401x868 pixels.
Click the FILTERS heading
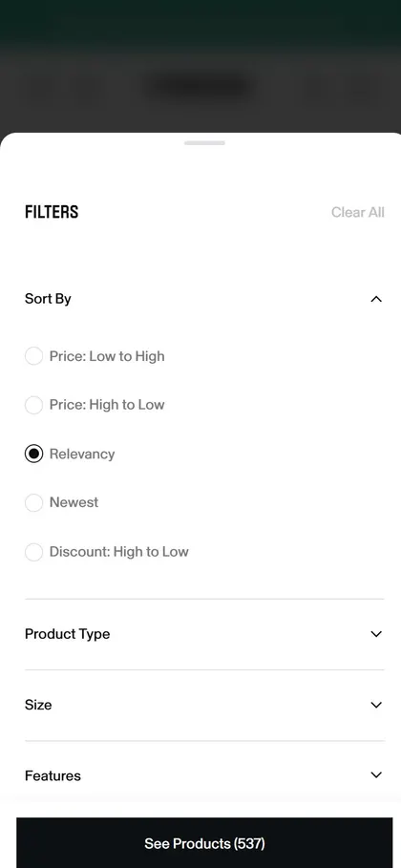pos(52,212)
